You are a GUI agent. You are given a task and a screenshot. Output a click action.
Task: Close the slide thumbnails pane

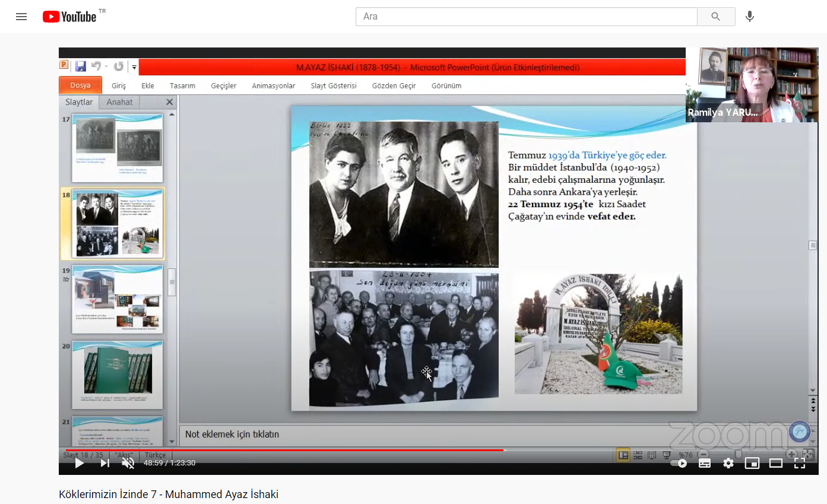point(170,102)
